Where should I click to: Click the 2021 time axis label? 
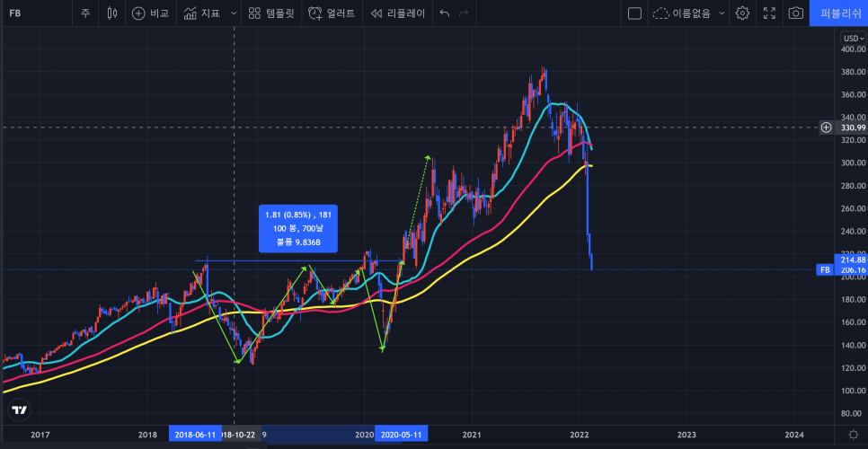click(471, 435)
